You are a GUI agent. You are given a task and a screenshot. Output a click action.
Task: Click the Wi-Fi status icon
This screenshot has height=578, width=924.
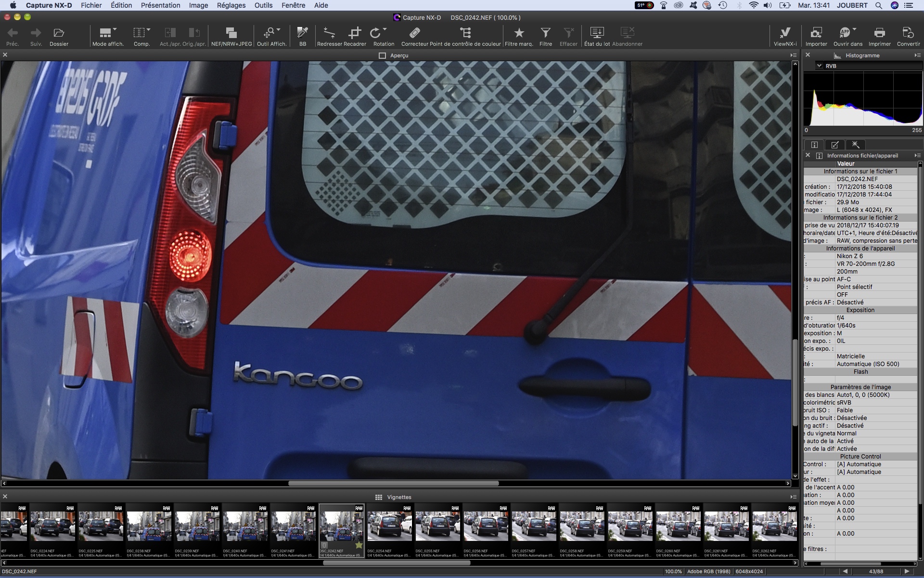click(x=754, y=5)
